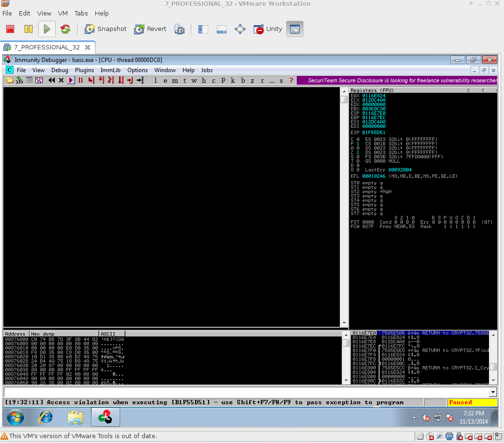Click the trace into icon
Screen dimensions: 504x443
tap(111, 80)
